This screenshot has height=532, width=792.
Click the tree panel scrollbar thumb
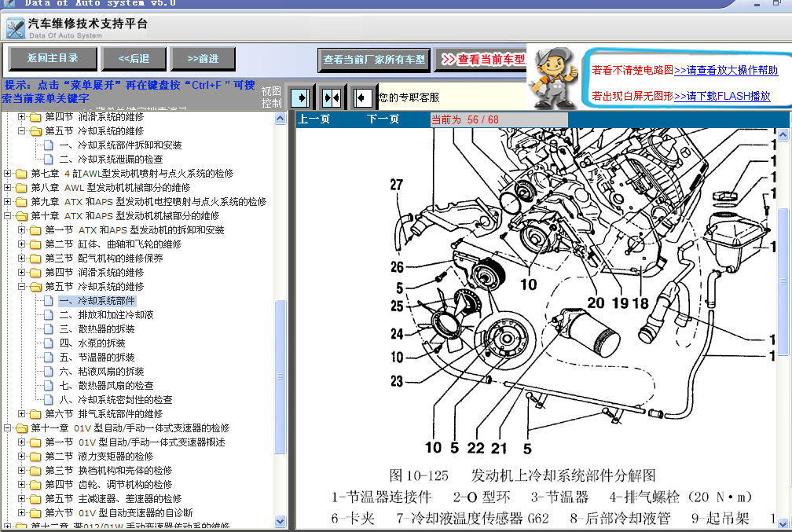click(x=280, y=376)
